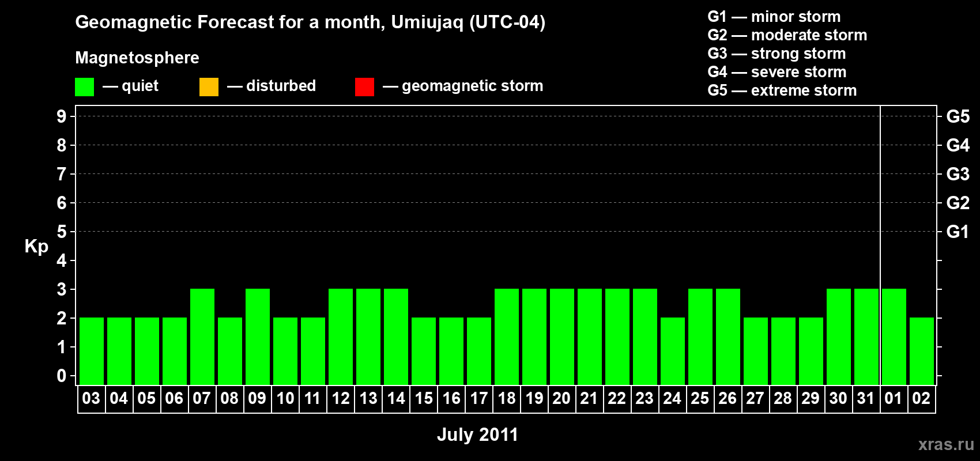Select the bar for July 09
The image size is (980, 461).
258,337
